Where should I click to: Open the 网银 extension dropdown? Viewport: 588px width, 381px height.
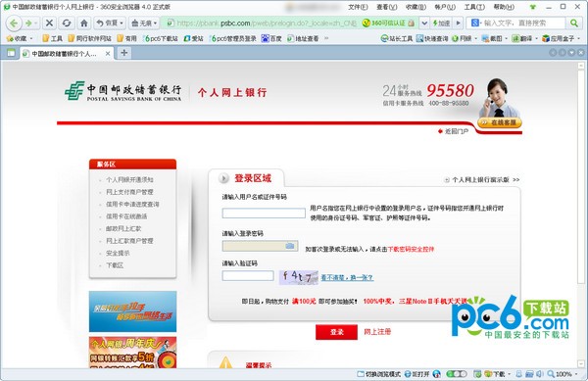(465, 38)
